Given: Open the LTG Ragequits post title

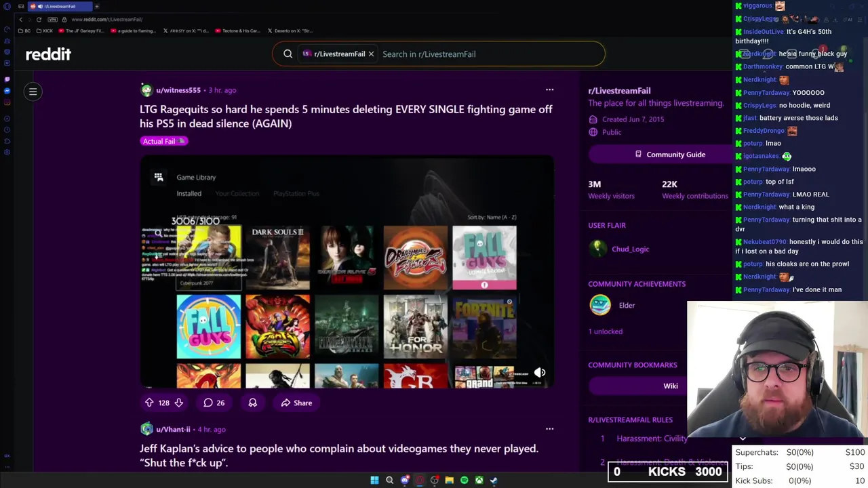Looking at the screenshot, I should pos(346,116).
